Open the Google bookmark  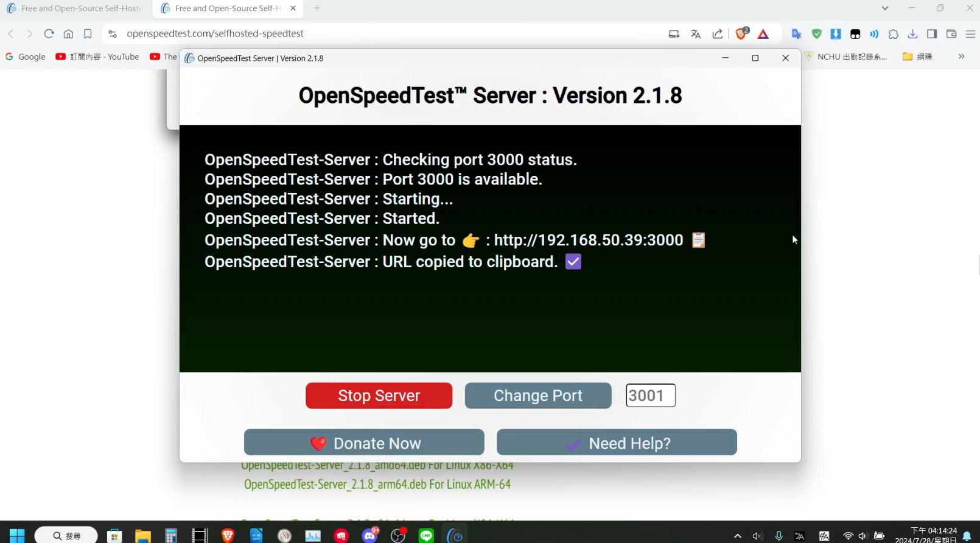(x=26, y=57)
